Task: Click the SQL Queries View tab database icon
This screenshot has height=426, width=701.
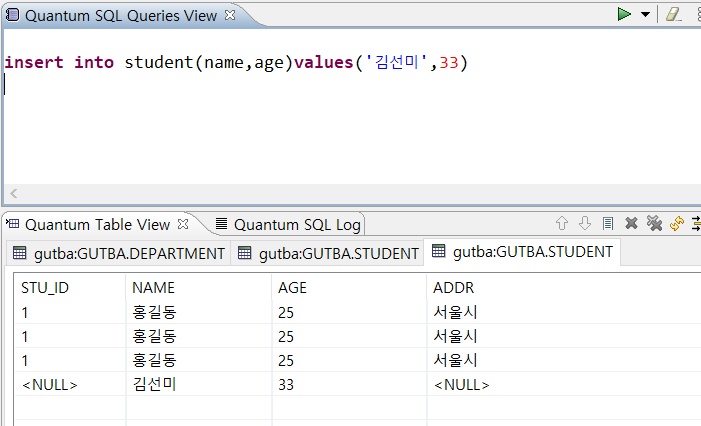Action: pos(13,15)
